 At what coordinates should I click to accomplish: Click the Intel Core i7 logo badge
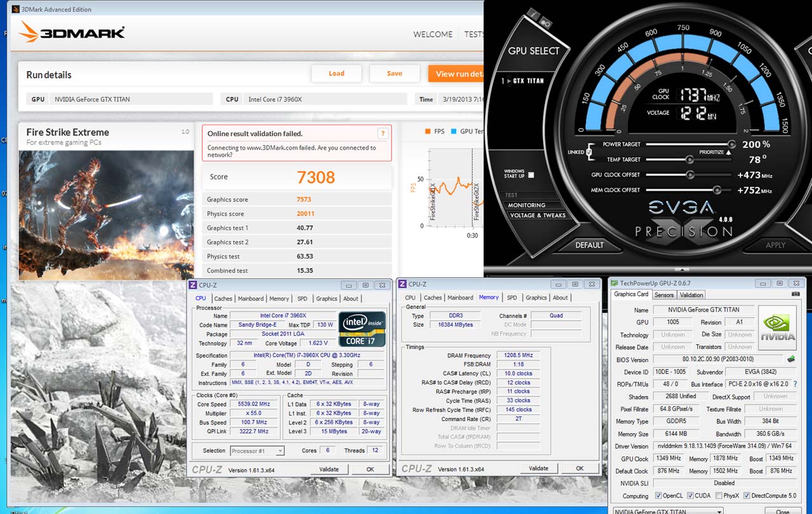click(362, 328)
